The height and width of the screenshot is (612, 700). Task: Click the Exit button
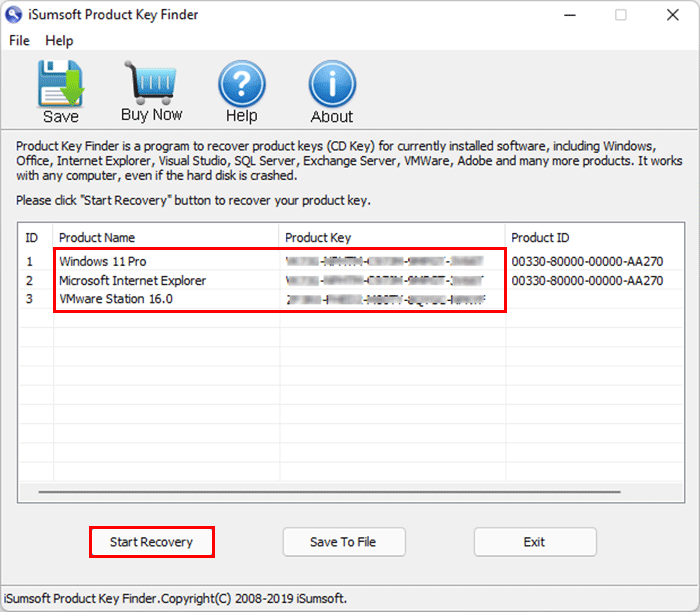click(x=535, y=542)
